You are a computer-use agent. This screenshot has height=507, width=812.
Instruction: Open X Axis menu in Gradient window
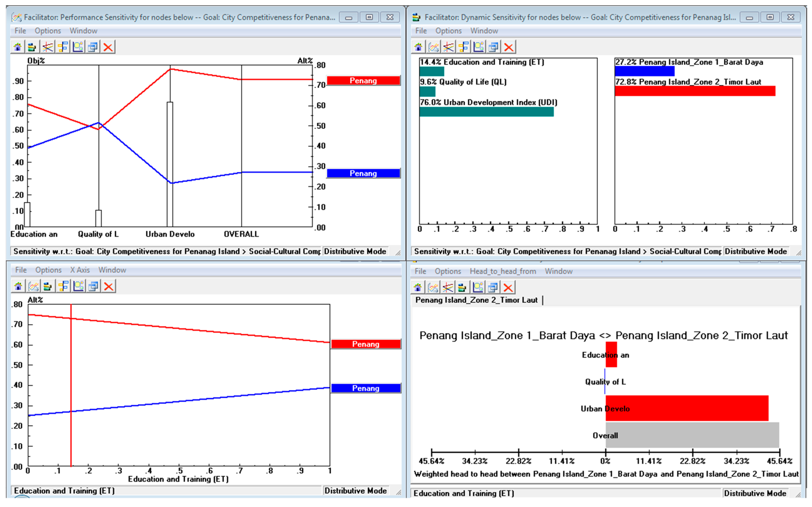coord(80,270)
